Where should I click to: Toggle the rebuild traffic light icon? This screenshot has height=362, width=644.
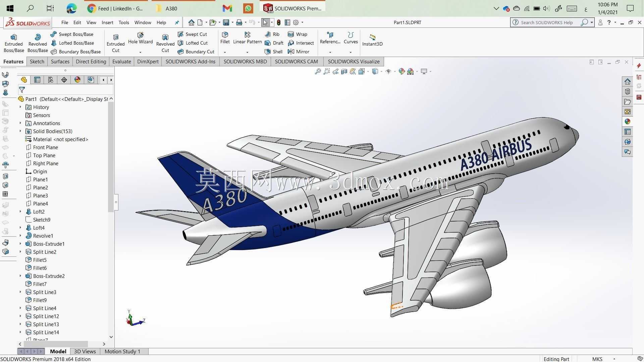pyautogui.click(x=279, y=22)
